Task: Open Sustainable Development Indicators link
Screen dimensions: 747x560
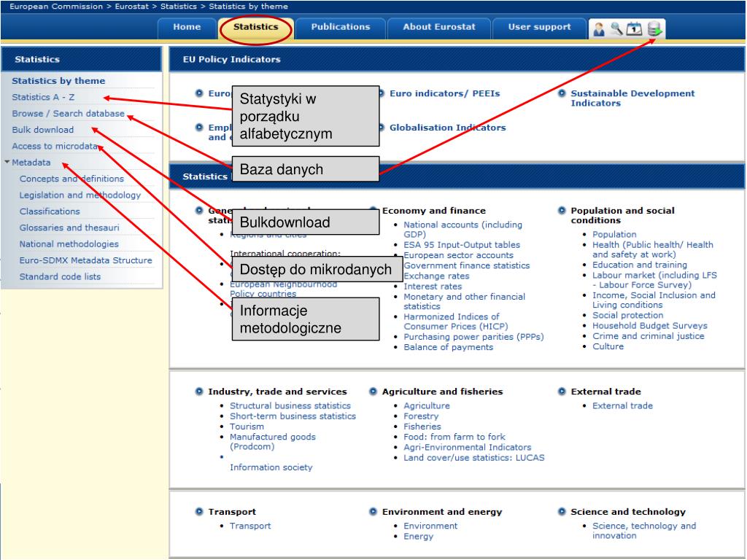Action: pos(632,98)
